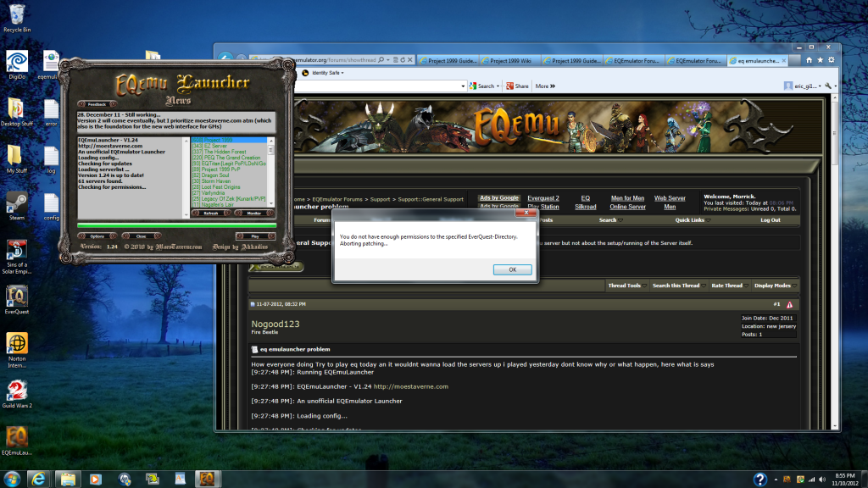Open the Identity Safe dropdown
868x488 pixels.
(323, 73)
